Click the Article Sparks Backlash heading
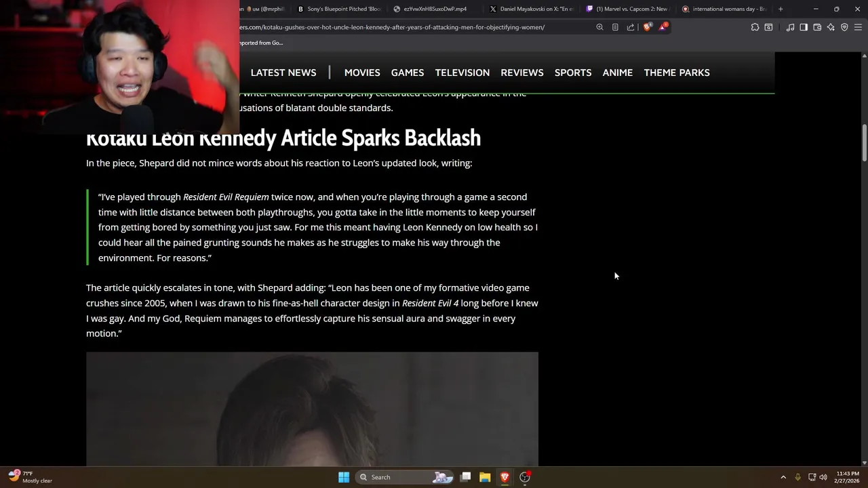Screen dimensions: 868x488 pyautogui.click(x=283, y=138)
